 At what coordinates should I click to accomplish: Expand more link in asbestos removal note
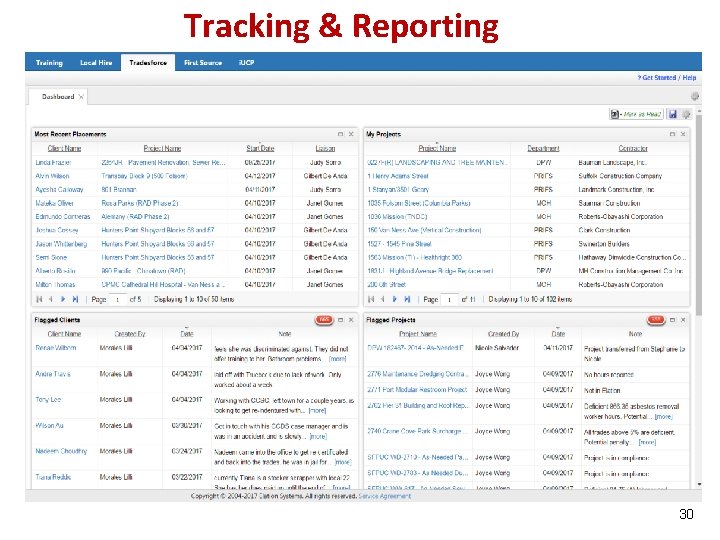click(664, 416)
